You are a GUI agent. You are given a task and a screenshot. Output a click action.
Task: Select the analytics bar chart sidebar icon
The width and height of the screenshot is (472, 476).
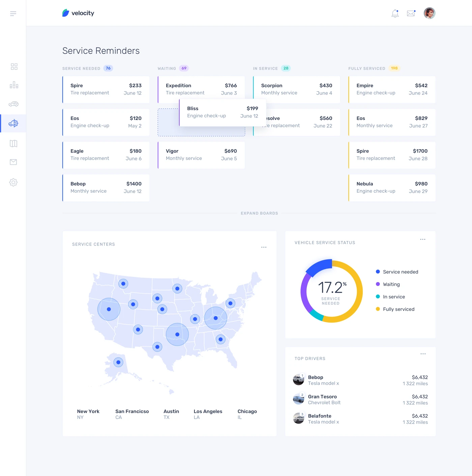tap(13, 85)
